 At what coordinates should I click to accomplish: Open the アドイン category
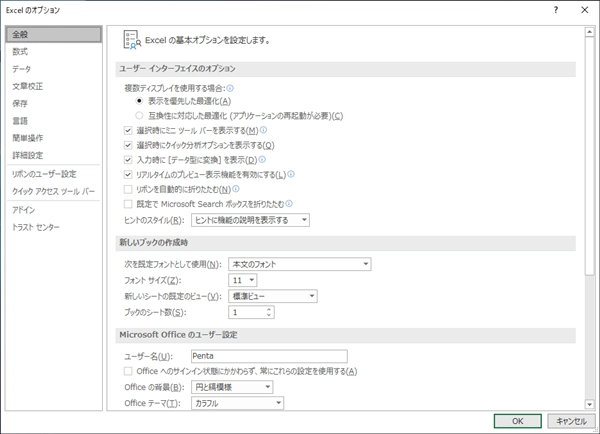coord(54,210)
